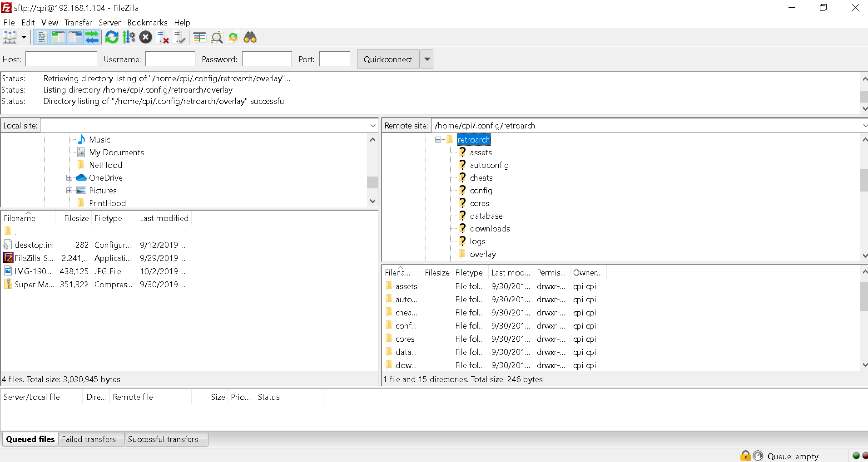The height and width of the screenshot is (462, 868).
Task: Select the downloads remote tree folder
Action: (x=490, y=229)
